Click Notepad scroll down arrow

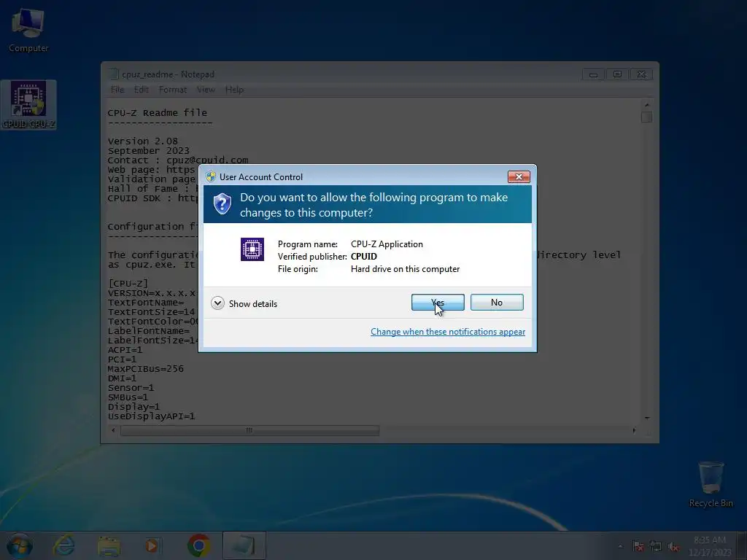646,418
